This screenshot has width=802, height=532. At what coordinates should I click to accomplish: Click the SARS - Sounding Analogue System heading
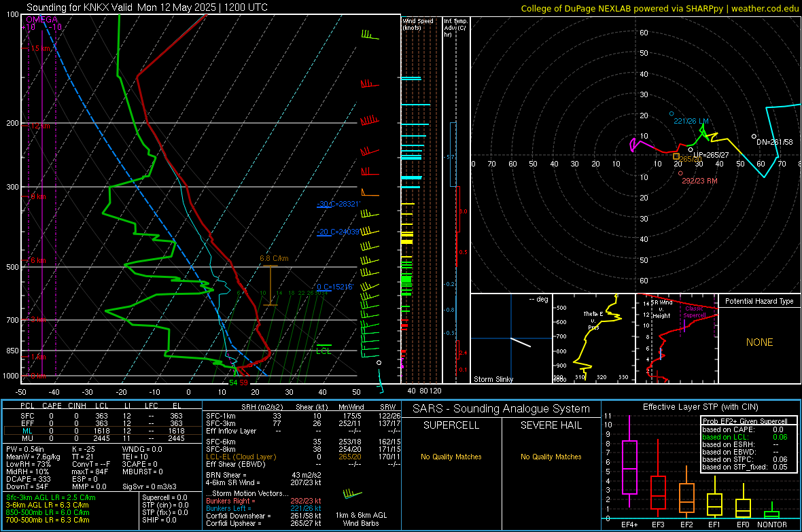tap(502, 409)
